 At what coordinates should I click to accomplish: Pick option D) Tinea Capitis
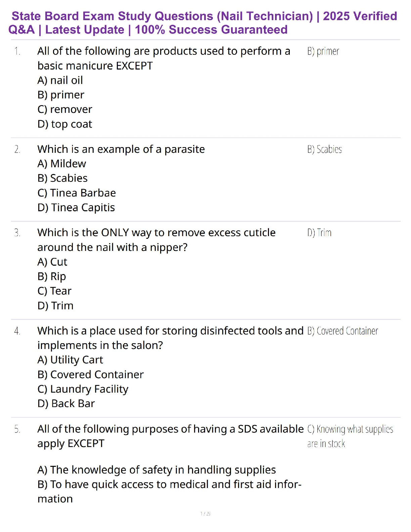(x=76, y=208)
